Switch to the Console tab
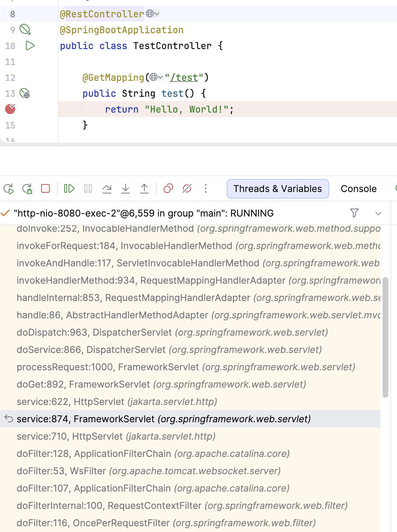Viewport: 397px width, 532px height. click(358, 189)
